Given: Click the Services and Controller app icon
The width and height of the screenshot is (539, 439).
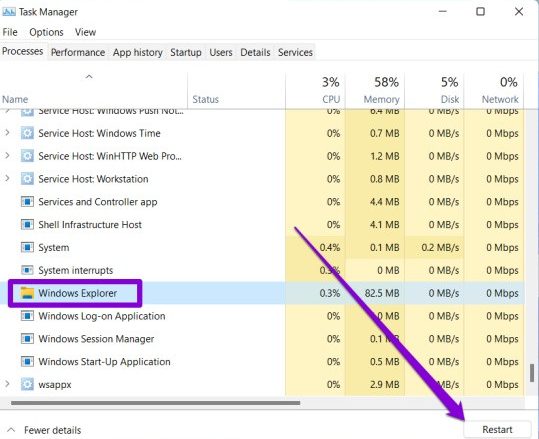Looking at the screenshot, I should click(27, 201).
